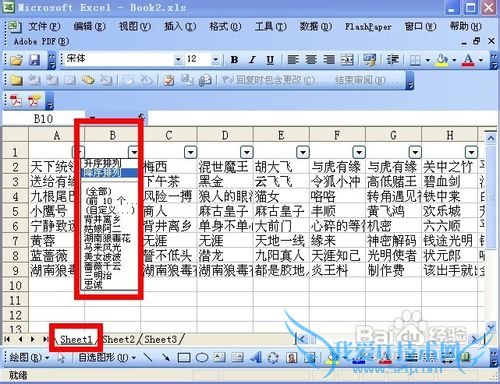This screenshot has width=500, height=384.
Task: Open column C autofilter arrow
Action: 191,152
